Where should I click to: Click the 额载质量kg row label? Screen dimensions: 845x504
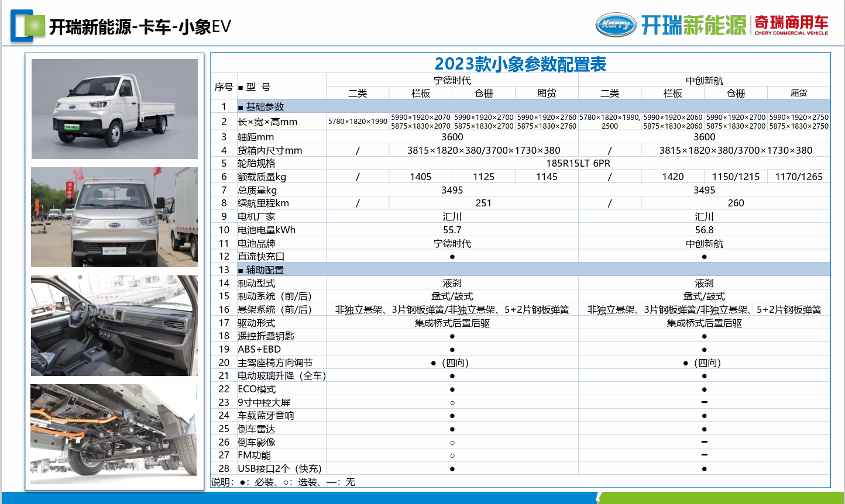click(262, 177)
